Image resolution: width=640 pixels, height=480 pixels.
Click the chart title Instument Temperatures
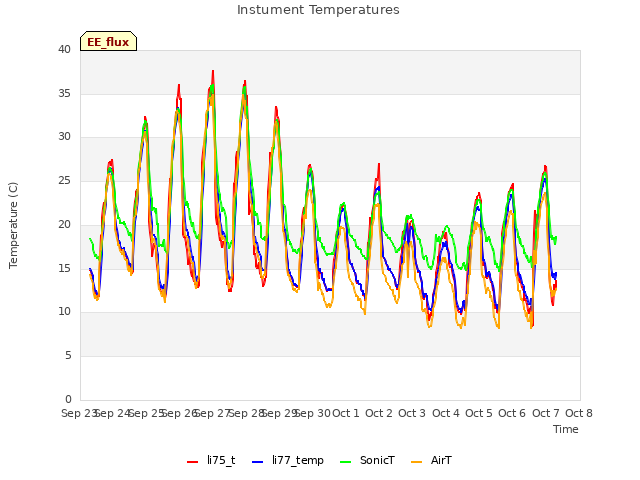coord(318,10)
